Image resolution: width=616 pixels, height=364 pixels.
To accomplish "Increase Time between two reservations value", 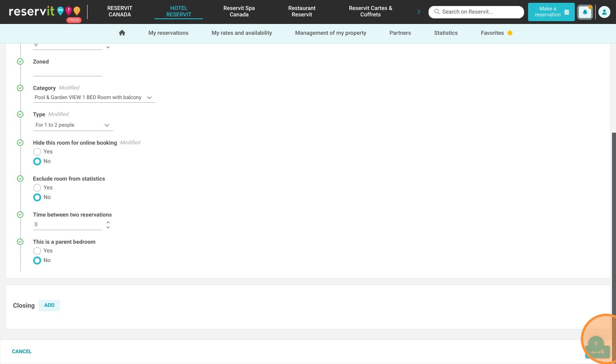I will click(108, 222).
